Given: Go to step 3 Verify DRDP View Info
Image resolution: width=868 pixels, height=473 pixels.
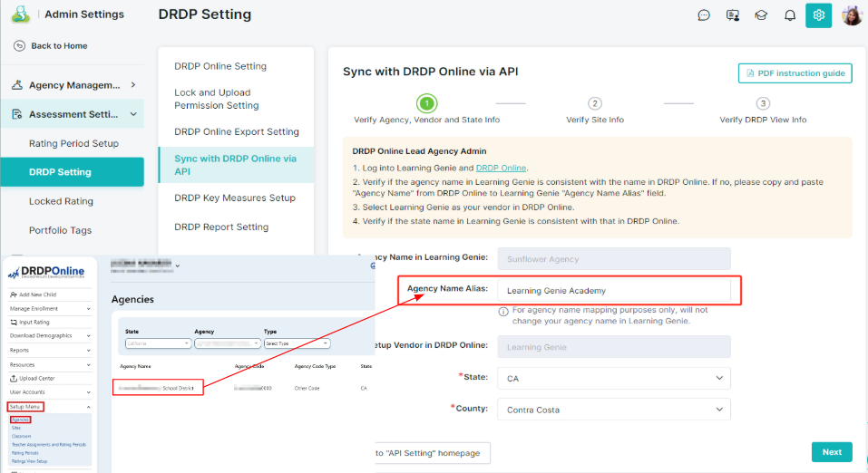Looking at the screenshot, I should pyautogui.click(x=763, y=103).
